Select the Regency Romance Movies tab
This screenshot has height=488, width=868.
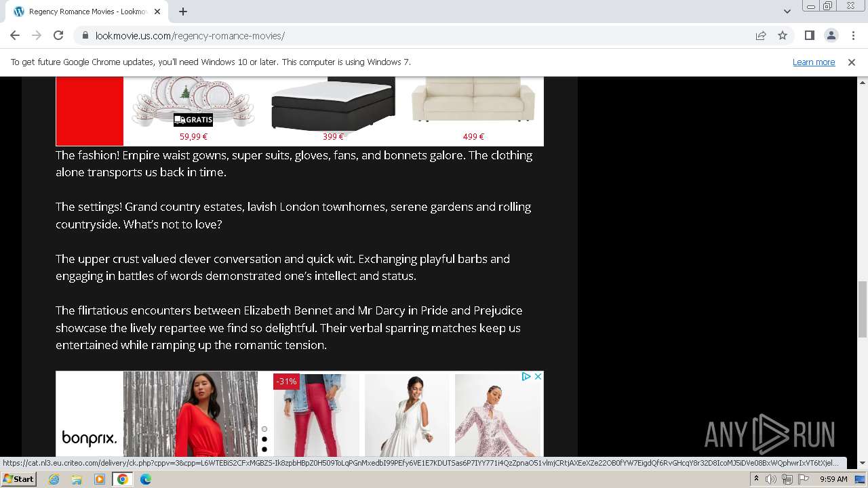tap(87, 12)
